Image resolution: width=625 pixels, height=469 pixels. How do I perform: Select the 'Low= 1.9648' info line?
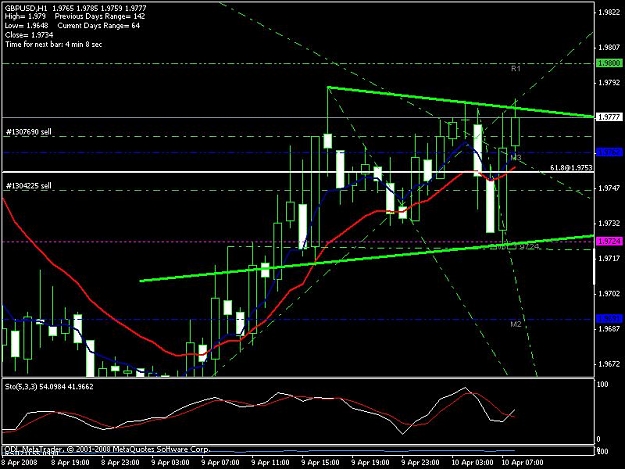pos(26,26)
